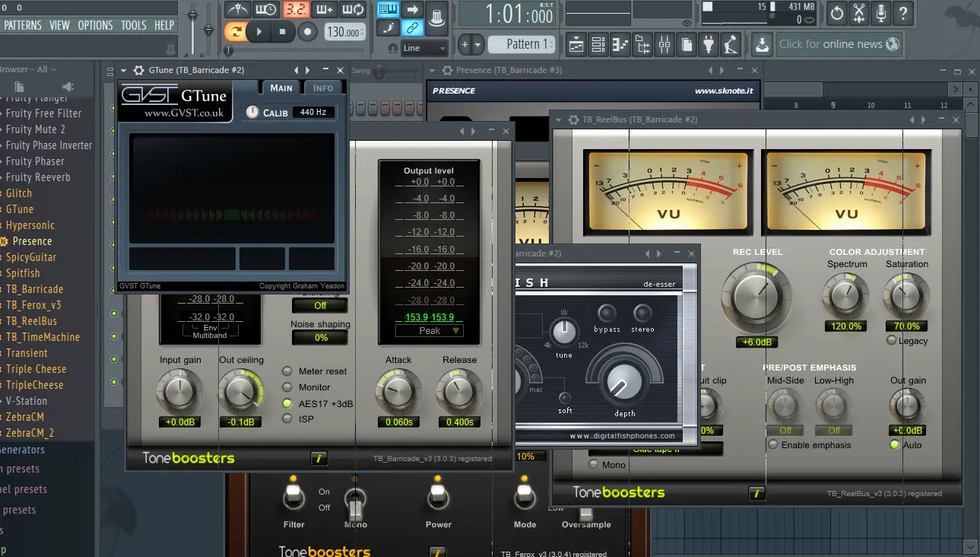Toggle song/pattern mode orange button
The height and width of the screenshot is (557, 980).
click(235, 32)
